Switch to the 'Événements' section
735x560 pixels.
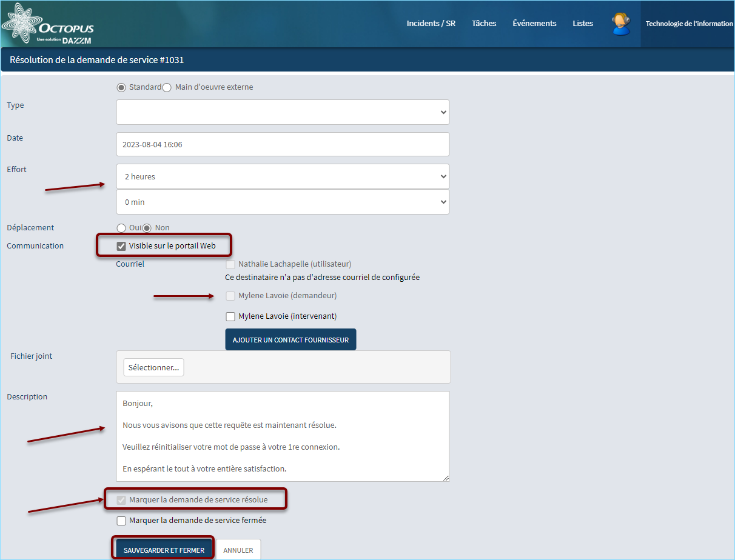534,23
